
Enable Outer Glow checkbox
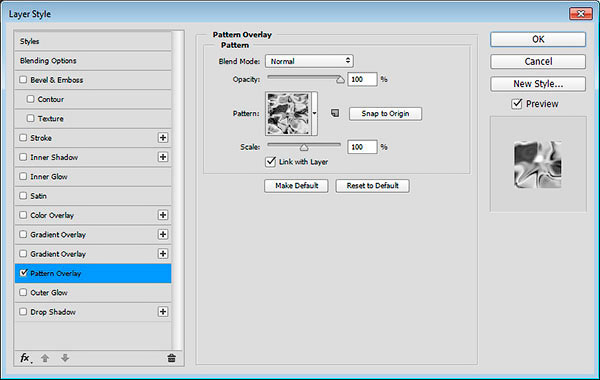23,292
